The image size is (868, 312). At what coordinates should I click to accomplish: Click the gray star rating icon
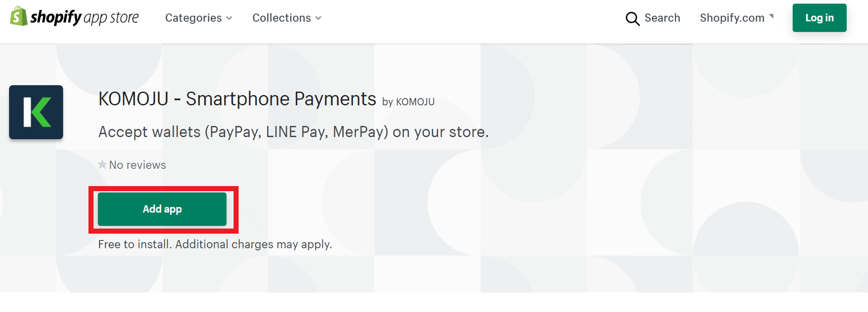pyautogui.click(x=102, y=165)
